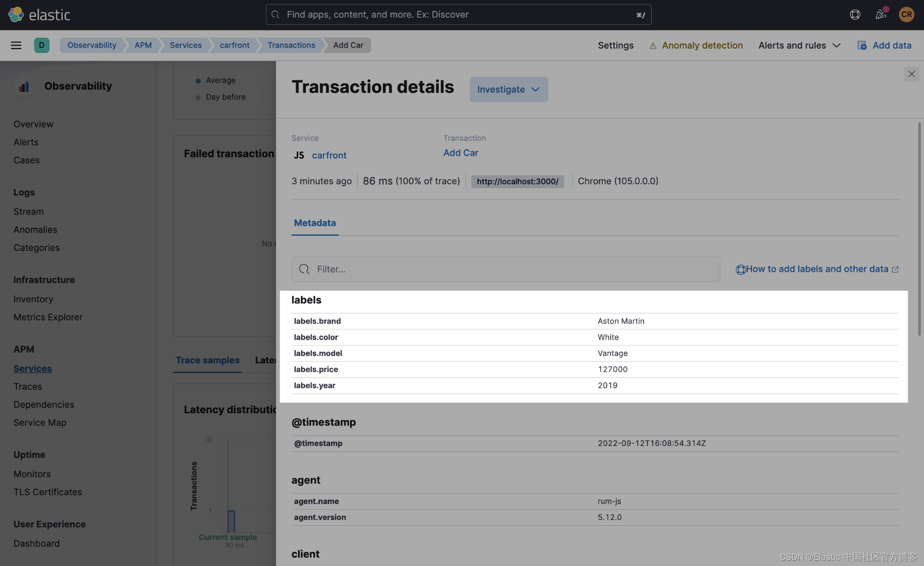
Task: Click the help lifebuoy icon in header
Action: coord(855,15)
